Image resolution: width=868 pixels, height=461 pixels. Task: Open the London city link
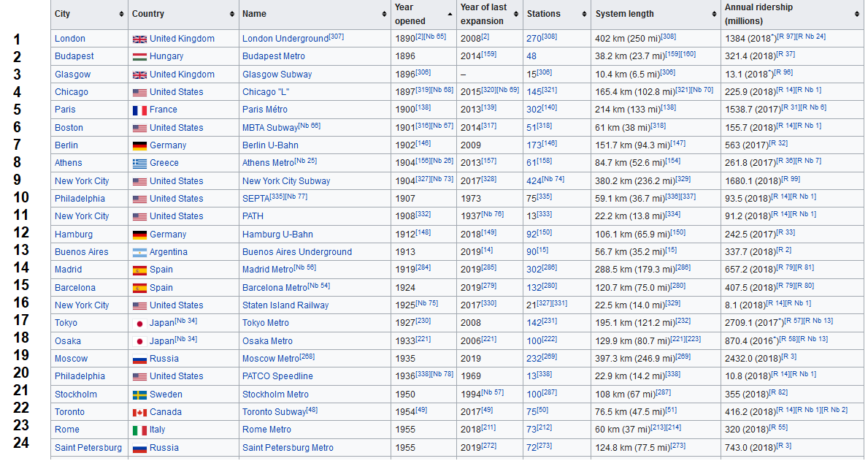pos(70,39)
